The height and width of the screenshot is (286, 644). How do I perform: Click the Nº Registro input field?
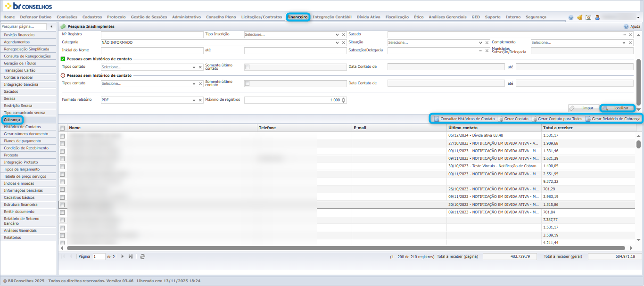tap(152, 35)
